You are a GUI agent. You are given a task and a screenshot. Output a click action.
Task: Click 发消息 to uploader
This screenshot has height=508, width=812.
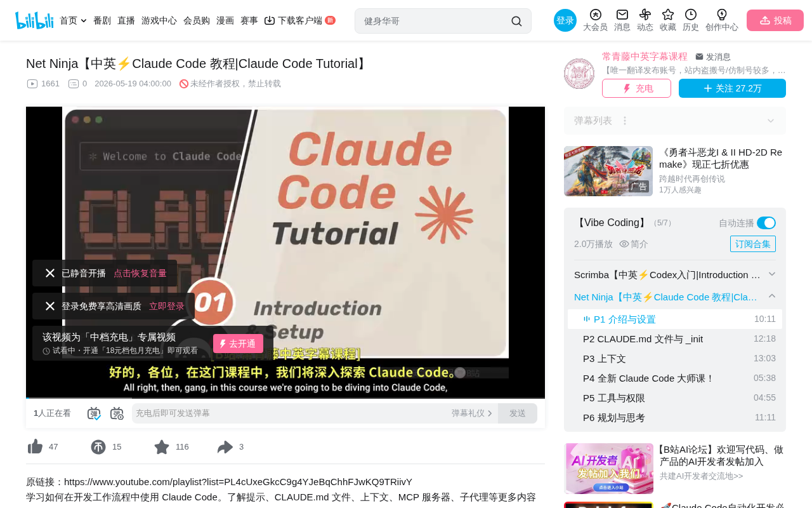click(x=713, y=57)
